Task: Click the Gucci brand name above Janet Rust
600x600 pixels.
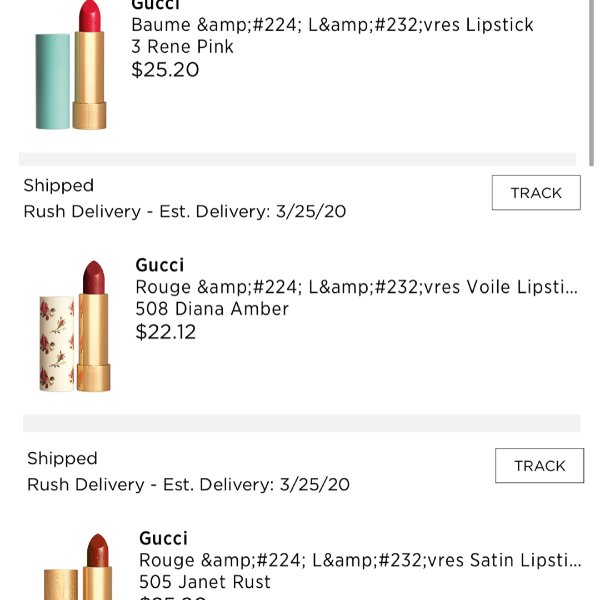Action: point(163,538)
